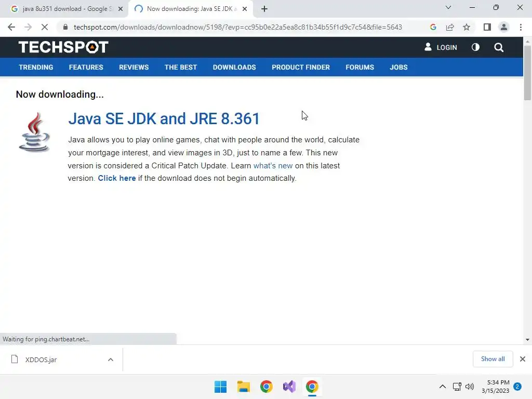Click the Google icon in the address bar
532x399 pixels.
pos(433,27)
